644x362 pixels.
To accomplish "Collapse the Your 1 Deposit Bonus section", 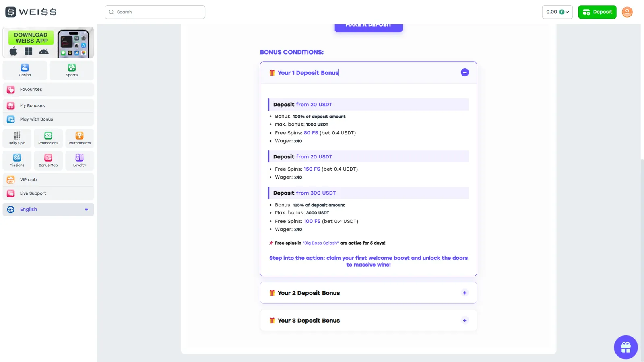I will [x=465, y=72].
